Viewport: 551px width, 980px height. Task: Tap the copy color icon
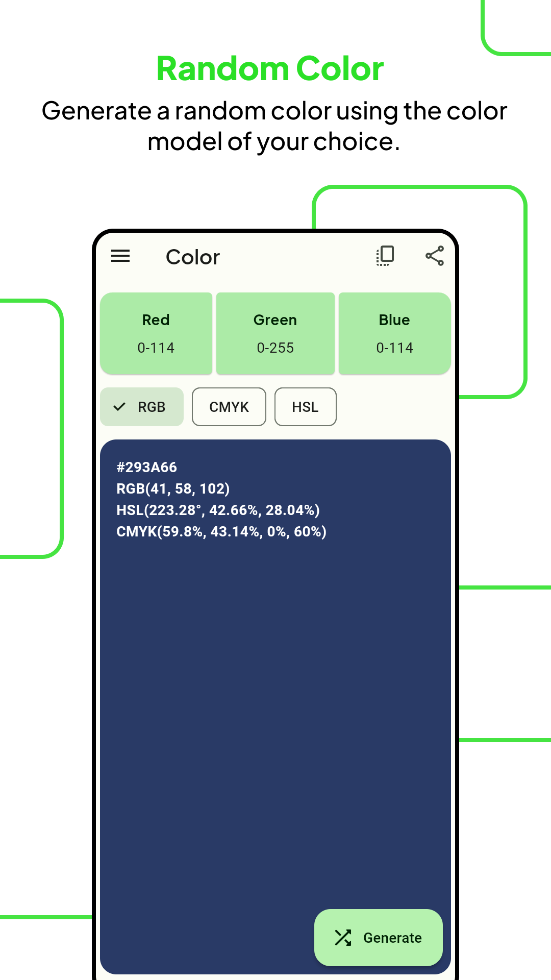pyautogui.click(x=385, y=256)
